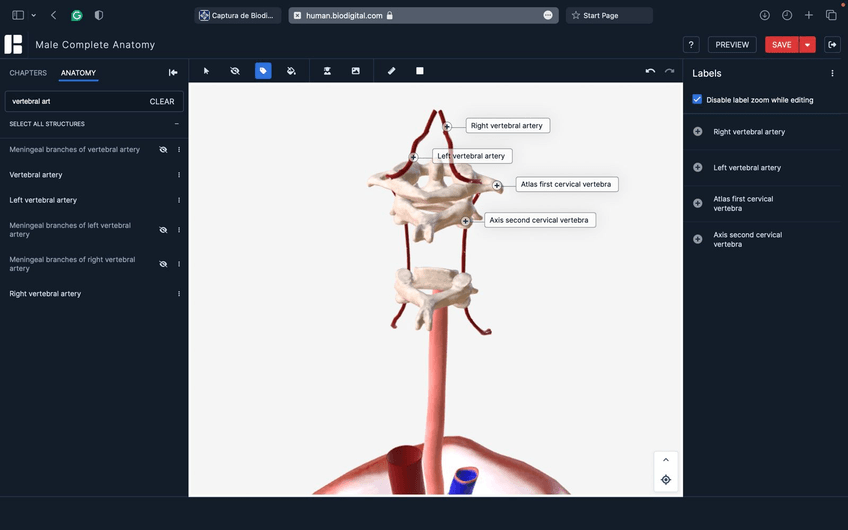The width and height of the screenshot is (848, 530).
Task: Open options menu for Vertebral artery
Action: [x=179, y=175]
